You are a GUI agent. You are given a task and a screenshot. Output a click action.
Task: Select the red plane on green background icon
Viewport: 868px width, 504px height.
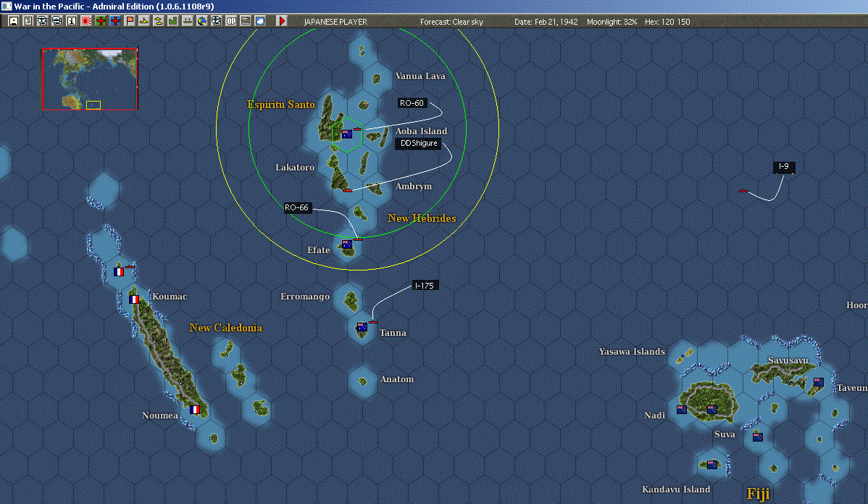coord(101,21)
